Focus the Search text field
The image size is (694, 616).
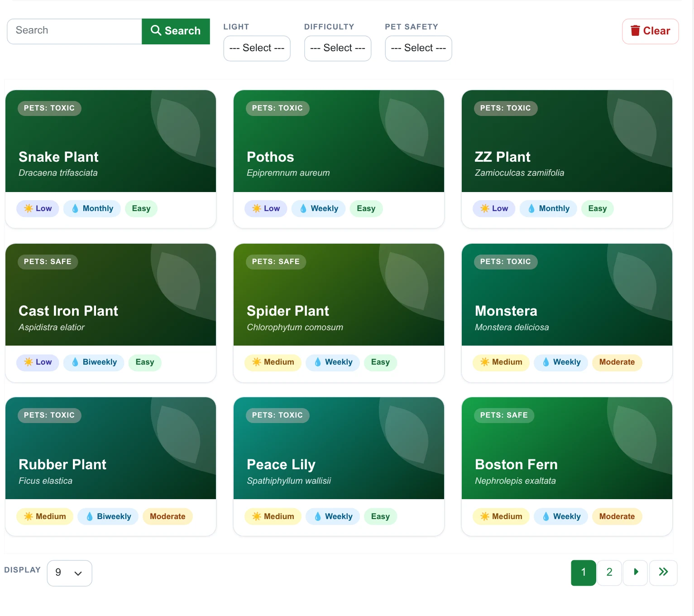pyautogui.click(x=75, y=31)
